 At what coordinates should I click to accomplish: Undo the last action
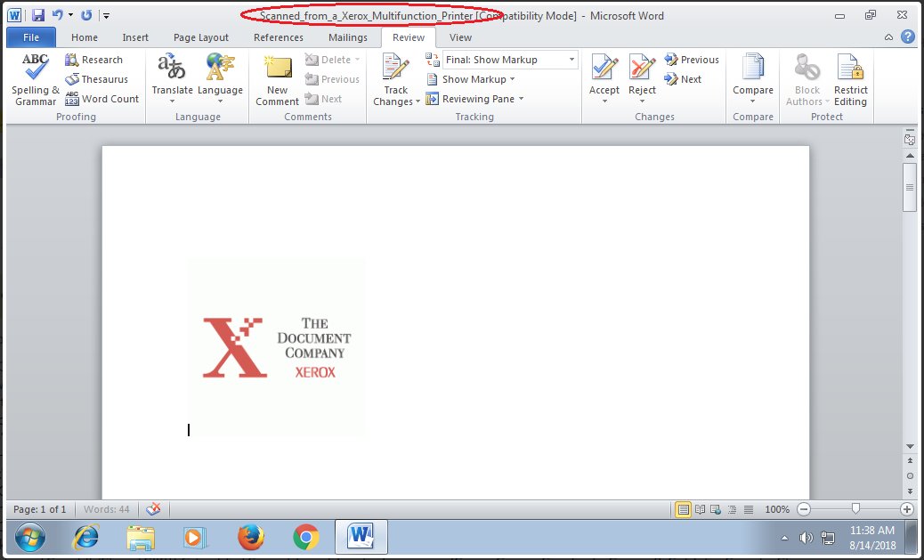point(57,15)
